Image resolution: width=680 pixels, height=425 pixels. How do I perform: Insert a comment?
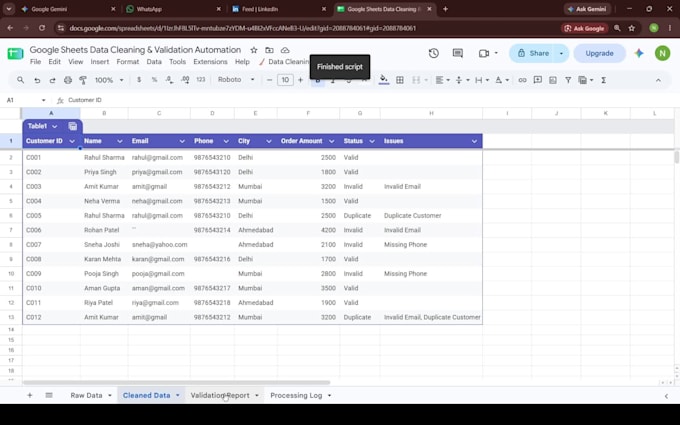coord(537,80)
